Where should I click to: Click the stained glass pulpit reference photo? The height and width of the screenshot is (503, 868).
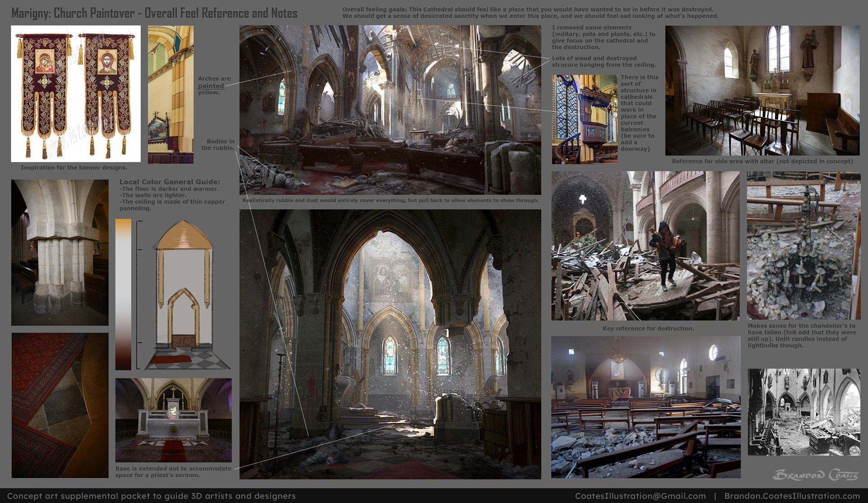point(584,119)
